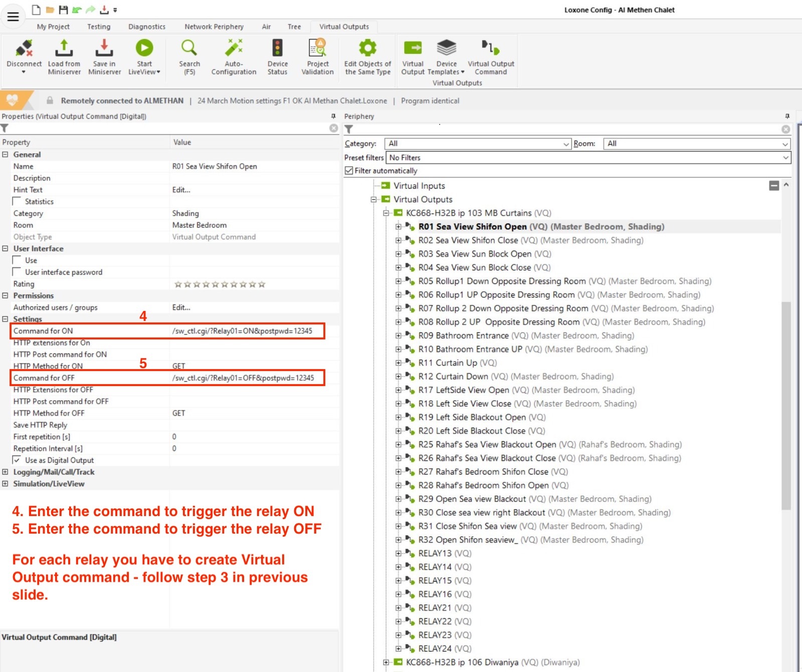This screenshot has width=802, height=672.
Task: Click the Save in Miniserver icon
Action: pos(104,49)
